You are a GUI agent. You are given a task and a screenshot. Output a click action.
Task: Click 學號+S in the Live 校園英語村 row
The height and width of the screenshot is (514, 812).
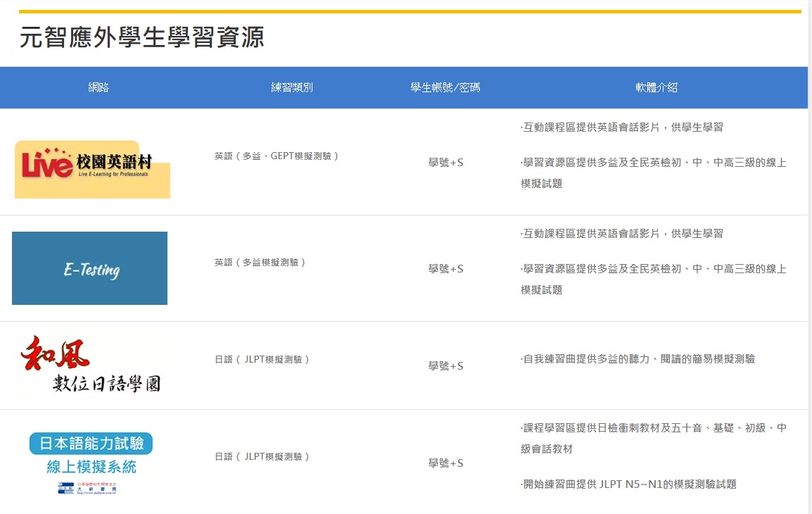coord(445,163)
